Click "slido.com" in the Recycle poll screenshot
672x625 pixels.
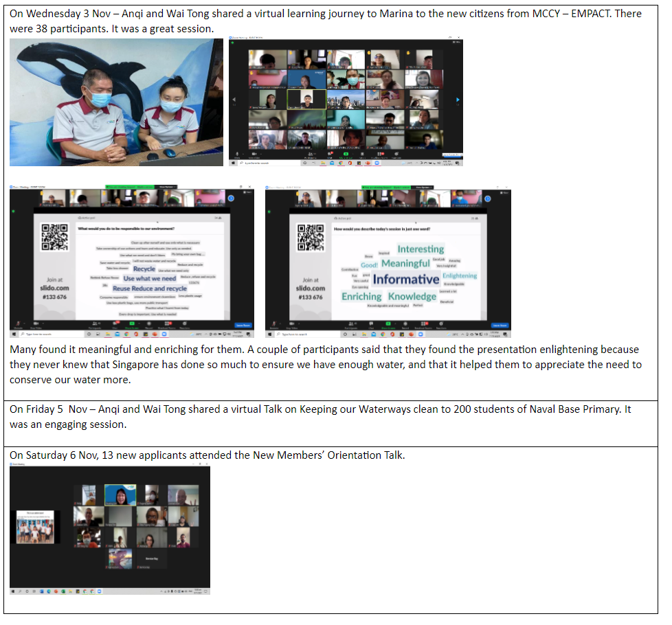54,288
